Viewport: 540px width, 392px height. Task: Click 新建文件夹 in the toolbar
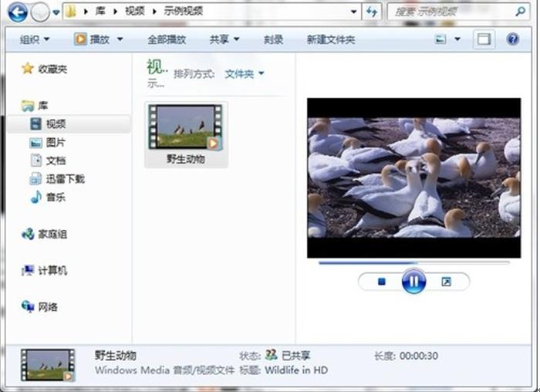(330, 39)
